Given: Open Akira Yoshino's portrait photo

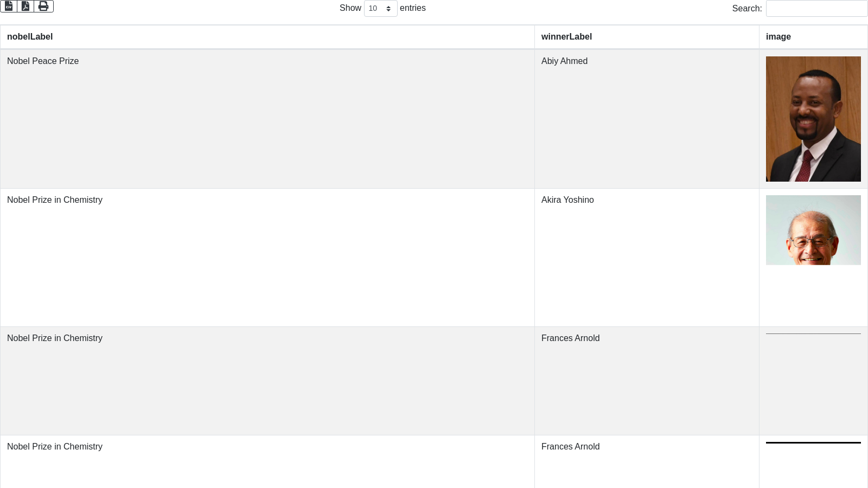Looking at the screenshot, I should pyautogui.click(x=813, y=230).
